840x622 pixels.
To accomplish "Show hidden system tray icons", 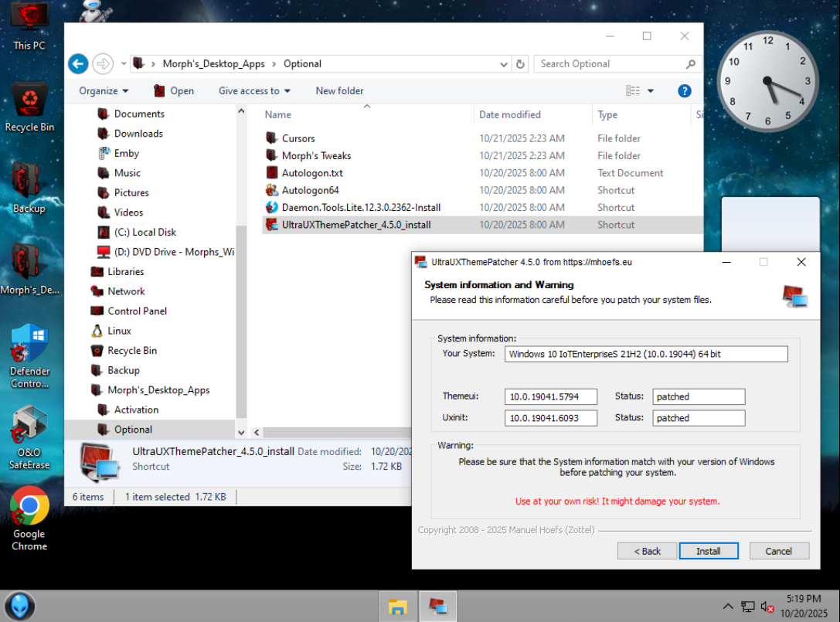I will [x=728, y=607].
